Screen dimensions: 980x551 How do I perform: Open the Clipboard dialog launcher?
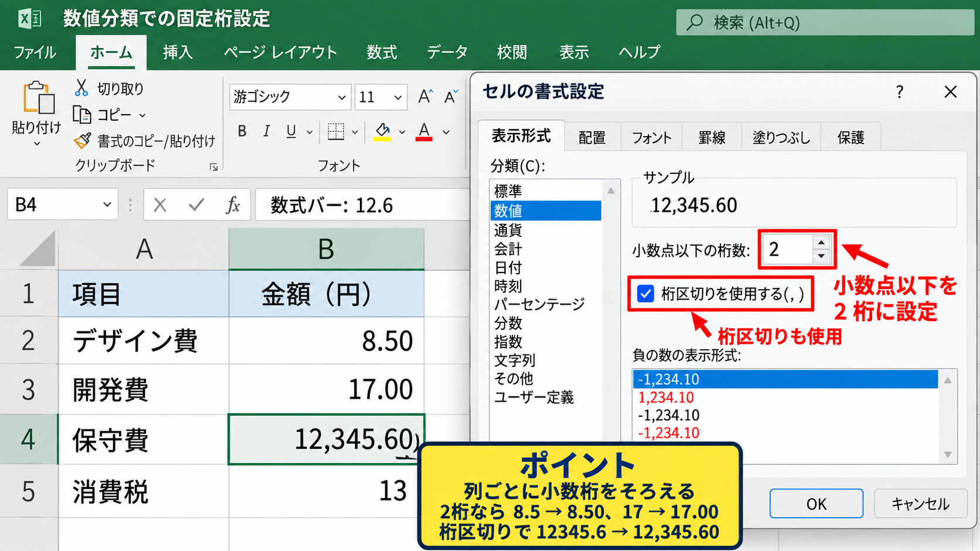[214, 167]
